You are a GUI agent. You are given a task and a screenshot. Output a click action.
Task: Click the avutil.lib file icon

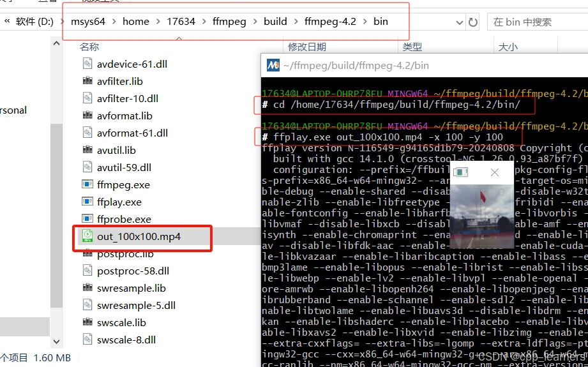coord(87,150)
